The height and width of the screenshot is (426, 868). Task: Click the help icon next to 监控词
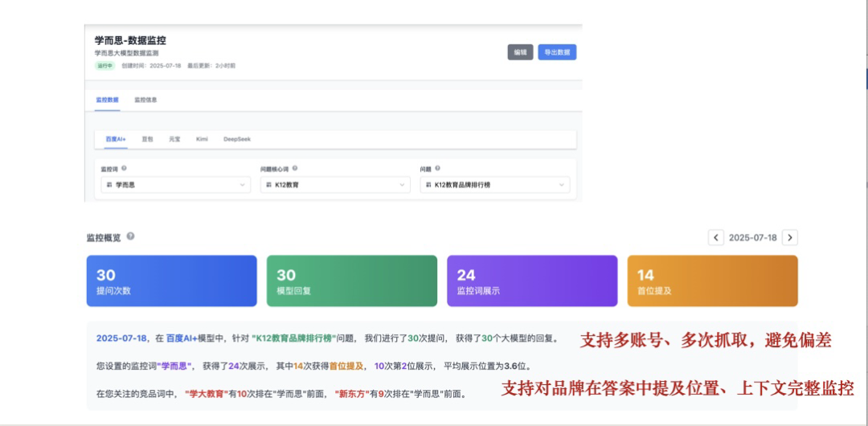124,169
